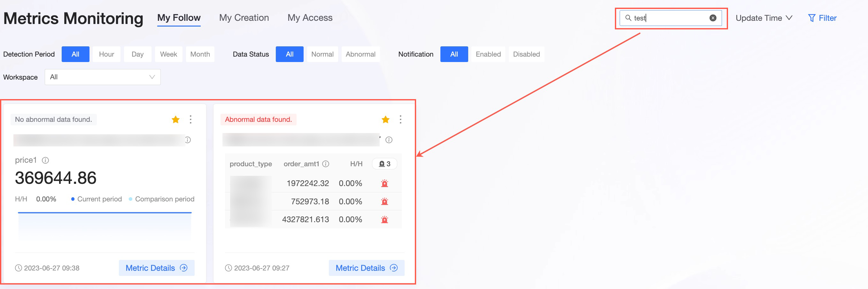
Task: Open the Filter funnel icon
Action: [x=812, y=18]
